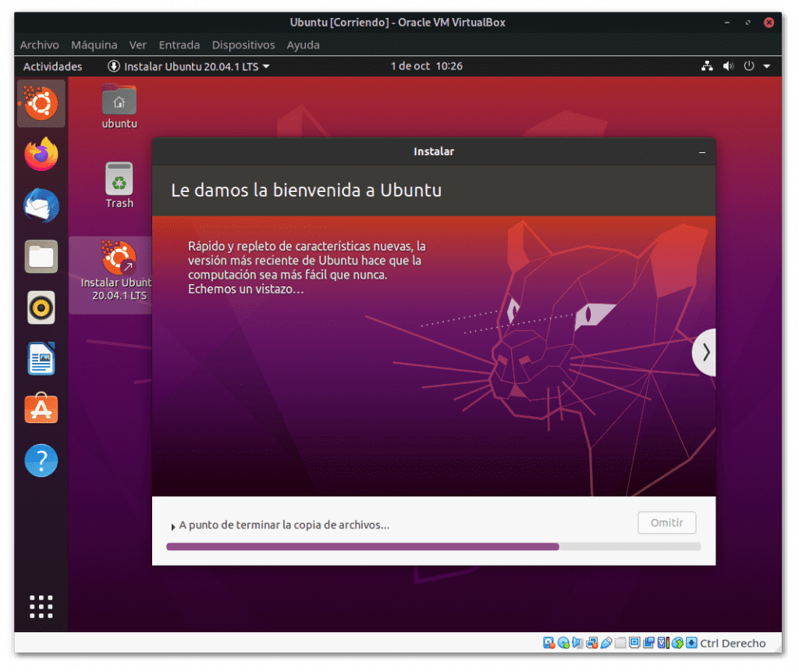Click VirtualBox mouse integration status icon
The width and height of the screenshot is (799, 672).
(677, 643)
